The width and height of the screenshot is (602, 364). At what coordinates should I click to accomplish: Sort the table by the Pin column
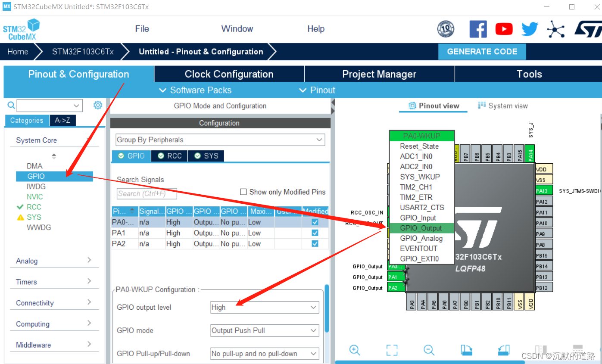(x=124, y=211)
